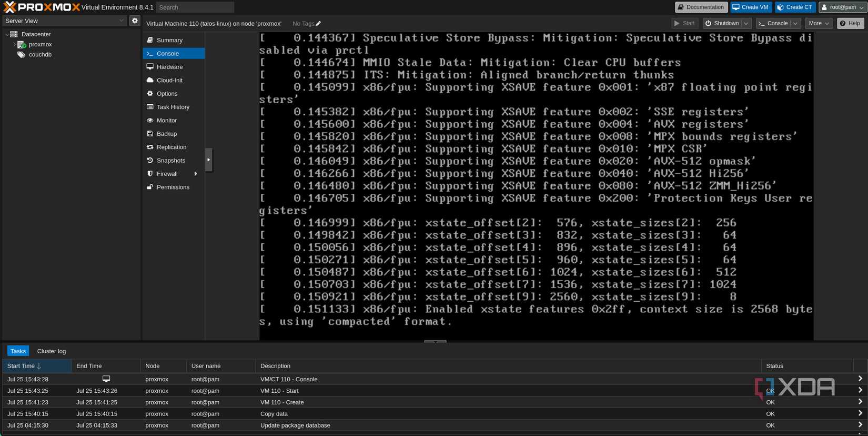Select the Tasks tab

point(18,351)
